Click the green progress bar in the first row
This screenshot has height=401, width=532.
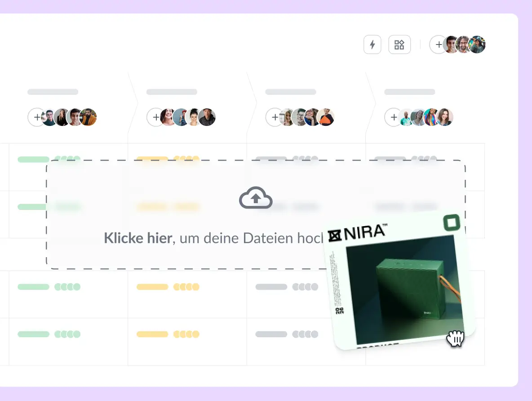[x=33, y=159]
